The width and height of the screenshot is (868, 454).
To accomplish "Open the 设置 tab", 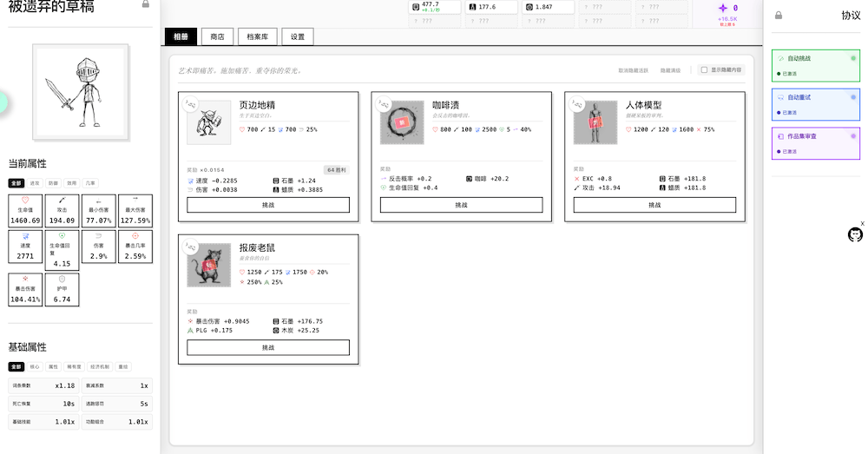I will [298, 36].
